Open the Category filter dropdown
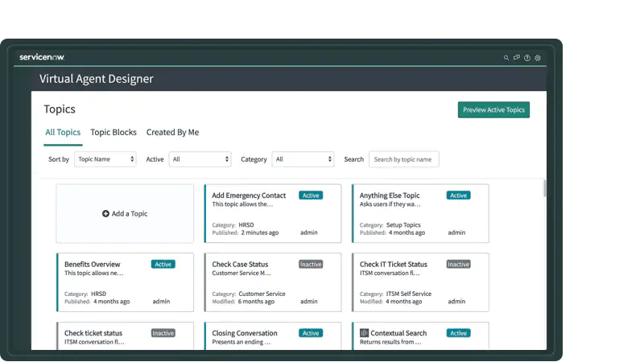The image size is (644, 362). coord(303,159)
